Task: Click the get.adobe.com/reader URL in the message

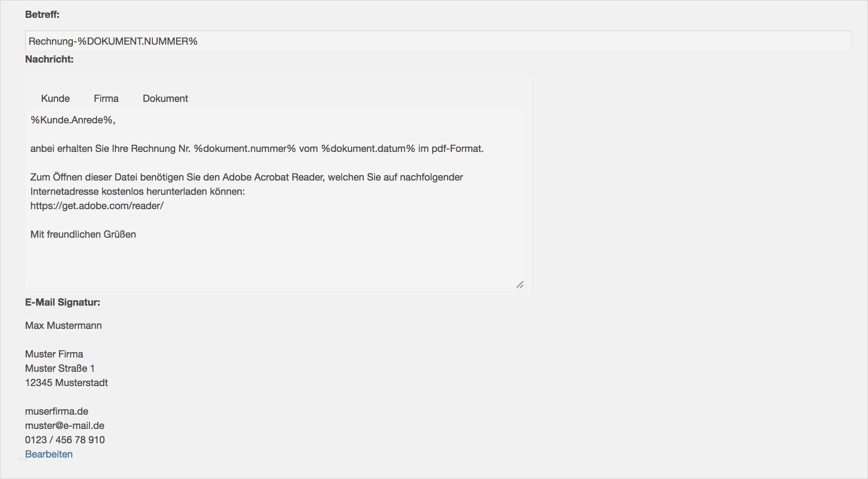Action: click(97, 206)
